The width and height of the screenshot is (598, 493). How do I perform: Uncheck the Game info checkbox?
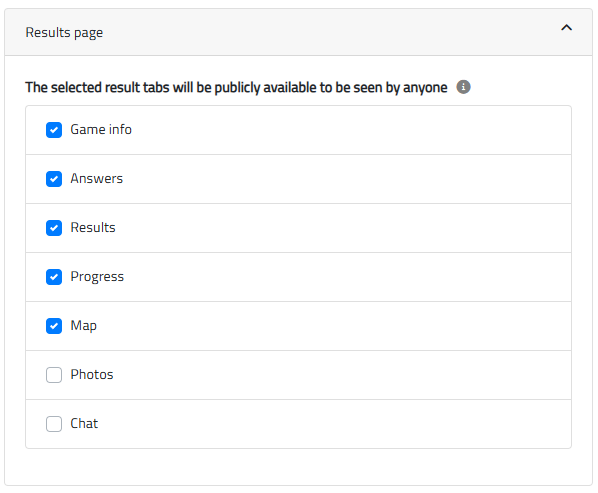coord(54,130)
